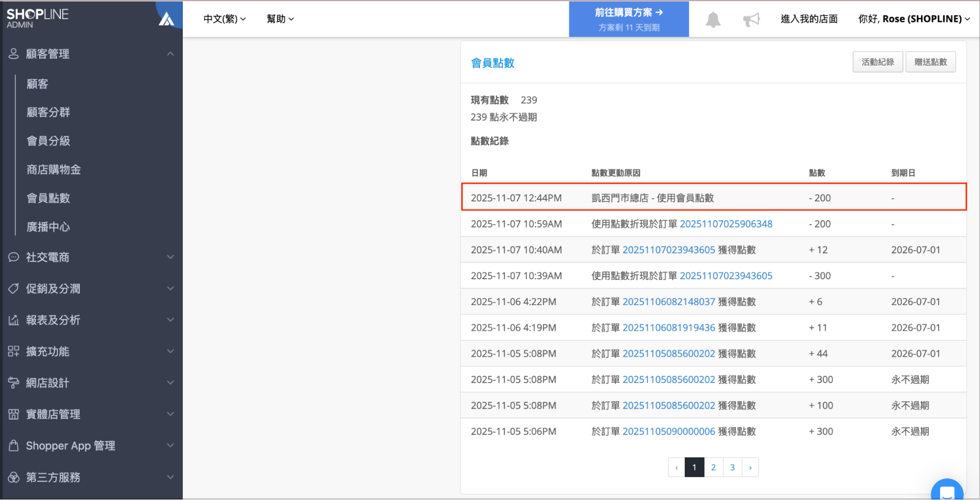This screenshot has width=980, height=500.
Task: Expand the 社交電商 menu
Action: (170, 257)
